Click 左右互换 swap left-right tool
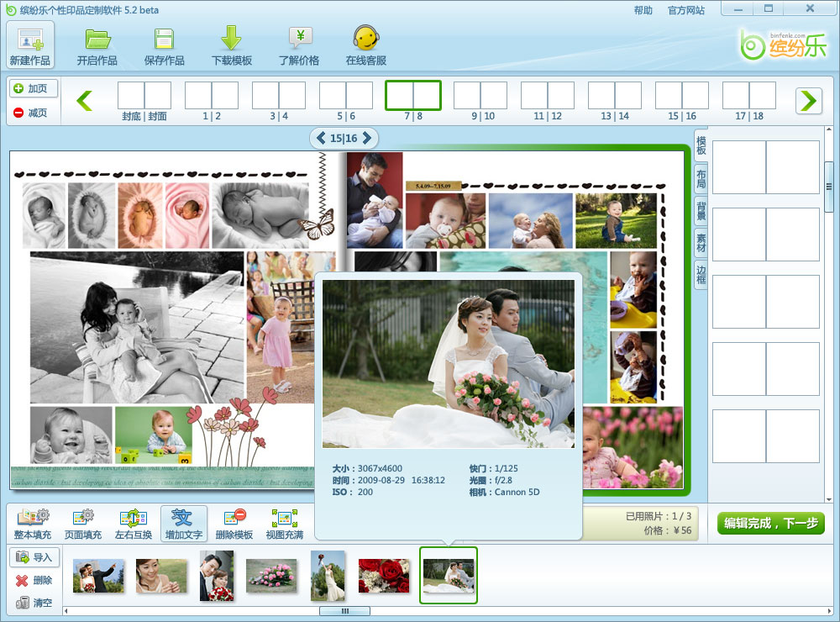Image resolution: width=840 pixels, height=622 pixels. (x=133, y=523)
